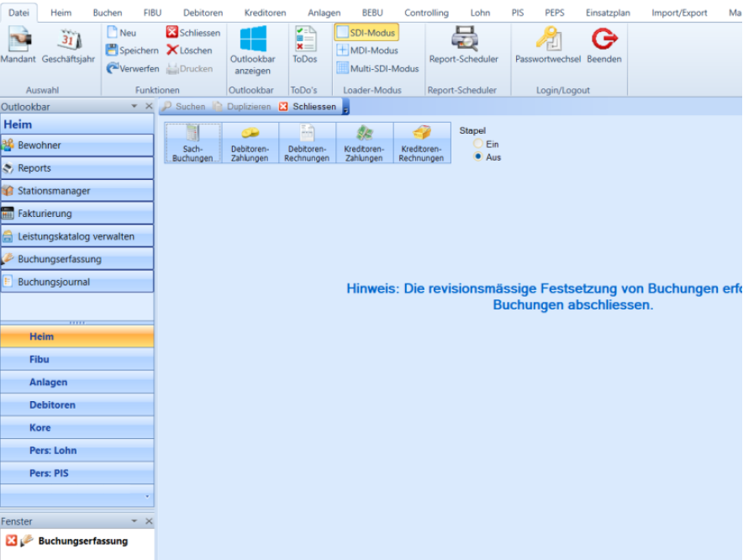Open Bewohner in the Outlookbar
This screenshot has width=743, height=560.
pos(77,145)
